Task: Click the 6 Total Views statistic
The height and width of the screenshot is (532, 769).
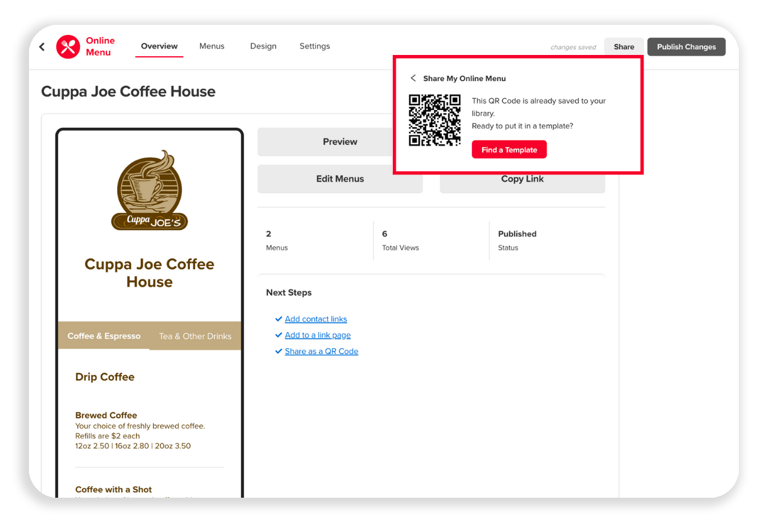Action: 400,241
